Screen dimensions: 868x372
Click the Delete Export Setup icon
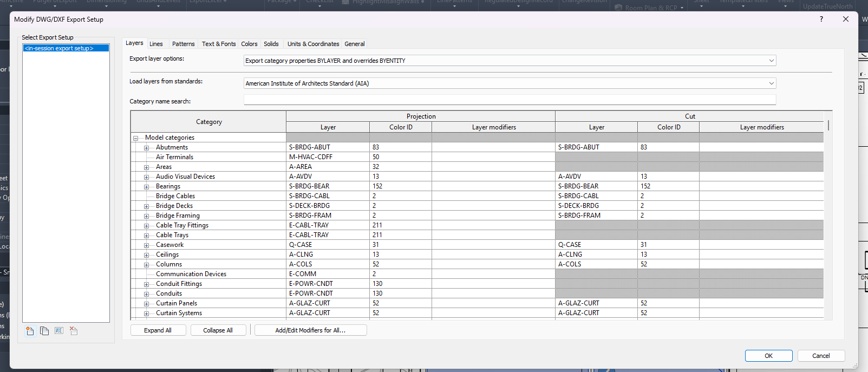tap(74, 331)
